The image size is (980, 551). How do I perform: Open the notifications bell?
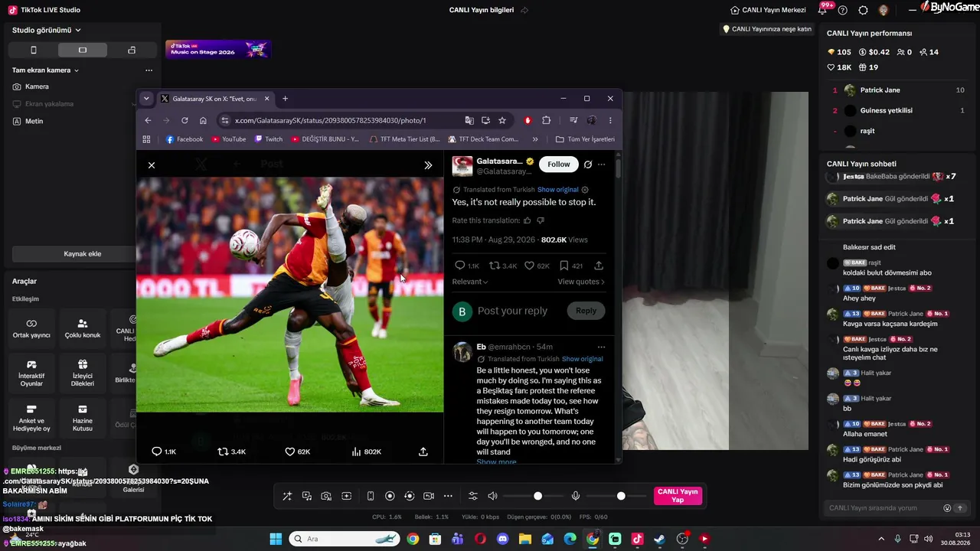pos(822,10)
